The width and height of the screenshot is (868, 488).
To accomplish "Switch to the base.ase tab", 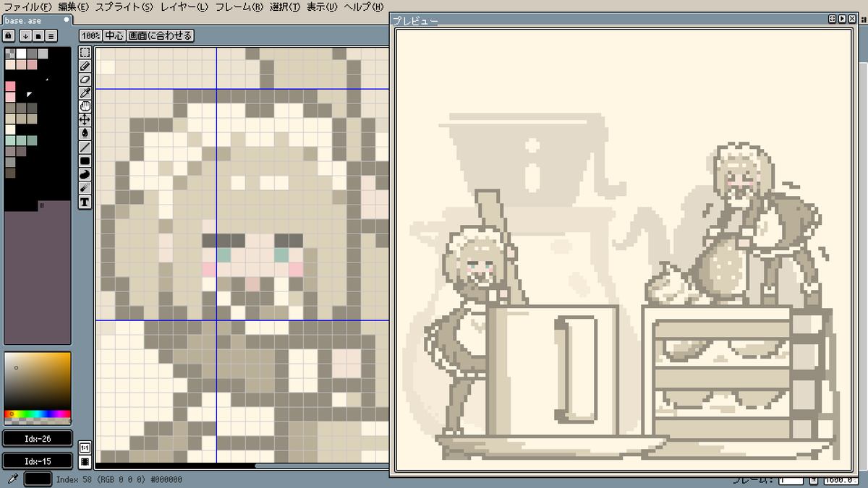I will tap(36, 20).
